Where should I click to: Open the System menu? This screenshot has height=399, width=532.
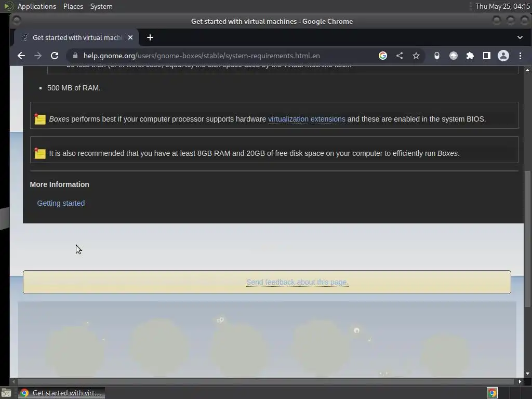(x=101, y=6)
